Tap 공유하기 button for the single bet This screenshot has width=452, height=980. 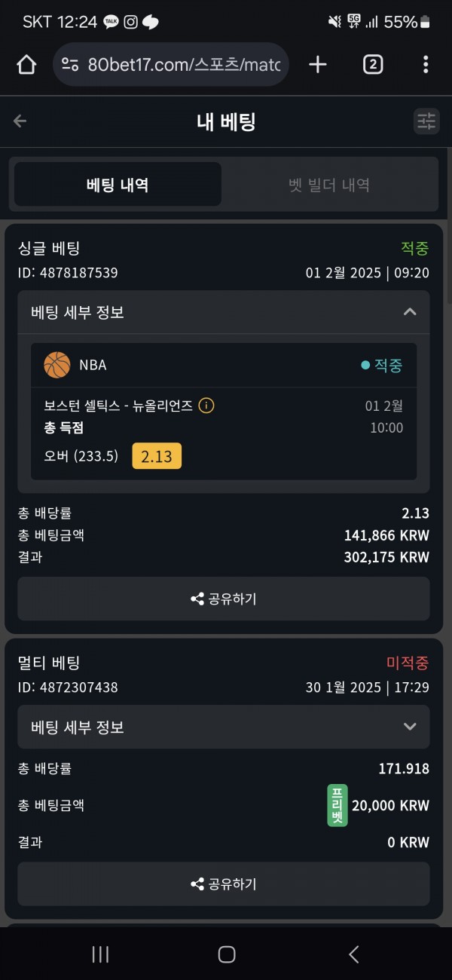224,599
